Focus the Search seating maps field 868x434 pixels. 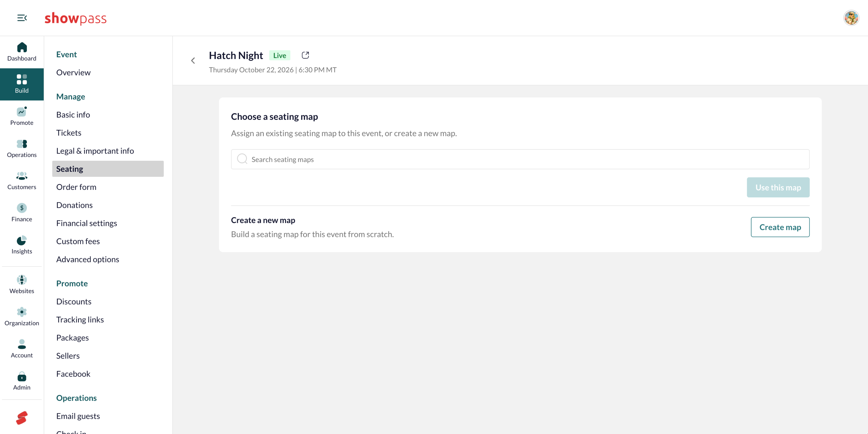(x=520, y=159)
